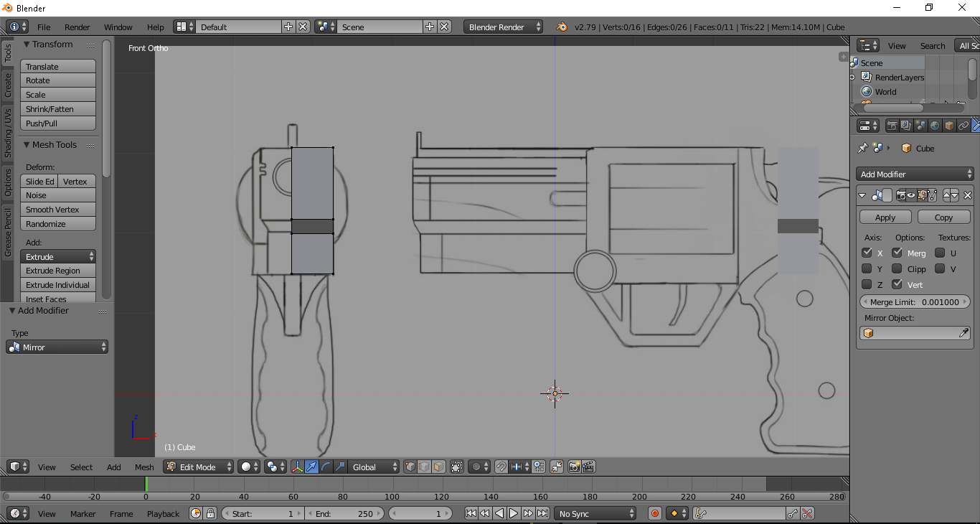Enable the Y axis checkbox on the Mirror modifier
This screenshot has width=980, height=524.
pos(867,268)
